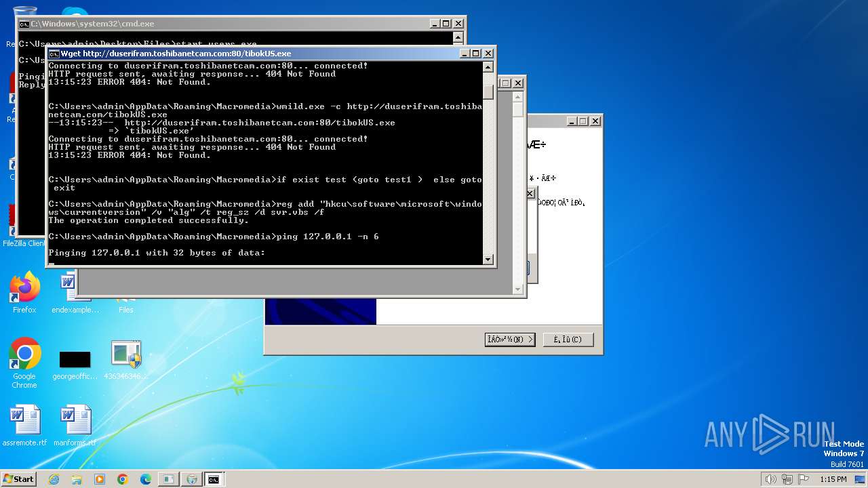
Task: Select the 436346346 installer desktop icon
Action: pyautogui.click(x=126, y=361)
